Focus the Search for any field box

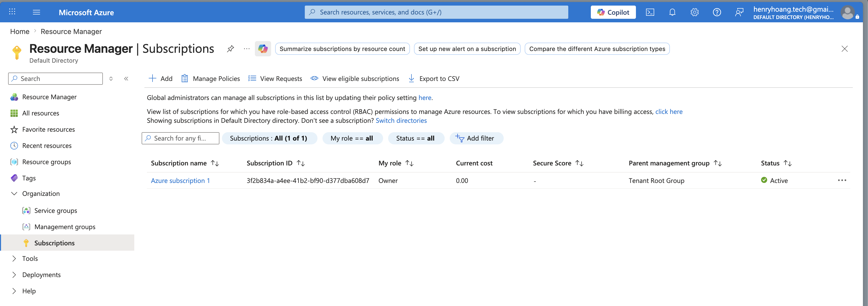pyautogui.click(x=181, y=138)
